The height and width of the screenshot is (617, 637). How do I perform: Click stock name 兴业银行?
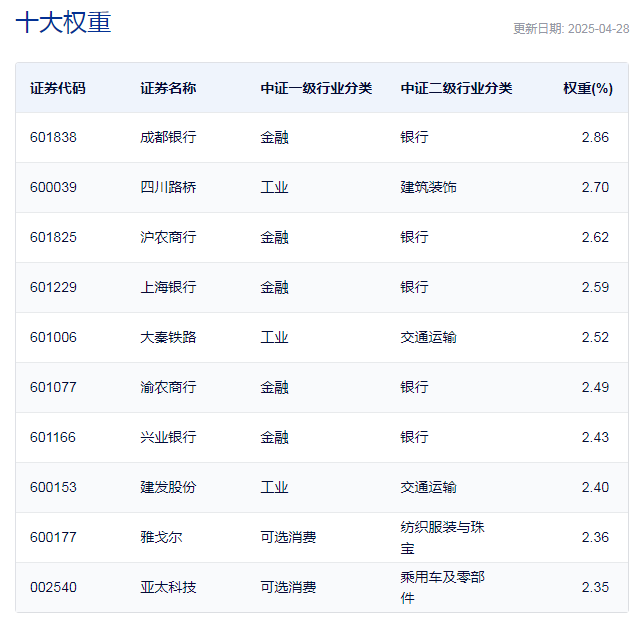coord(168,437)
